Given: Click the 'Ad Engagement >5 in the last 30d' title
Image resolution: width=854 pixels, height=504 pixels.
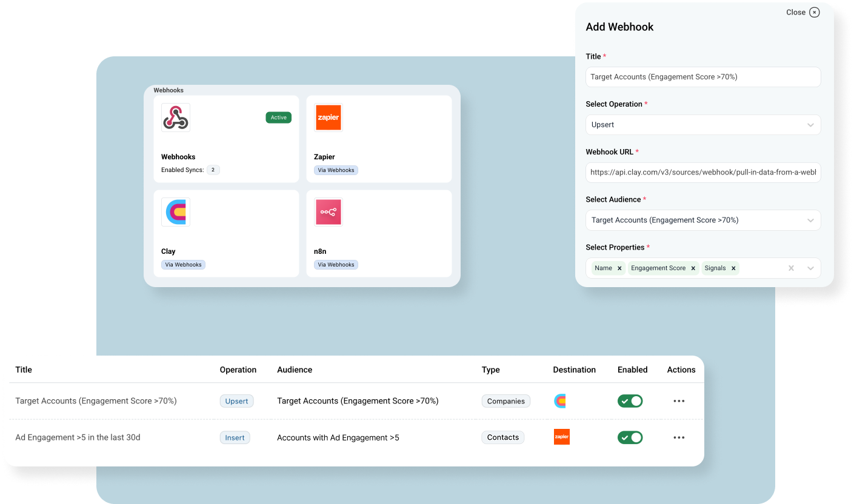Looking at the screenshot, I should 78,437.
